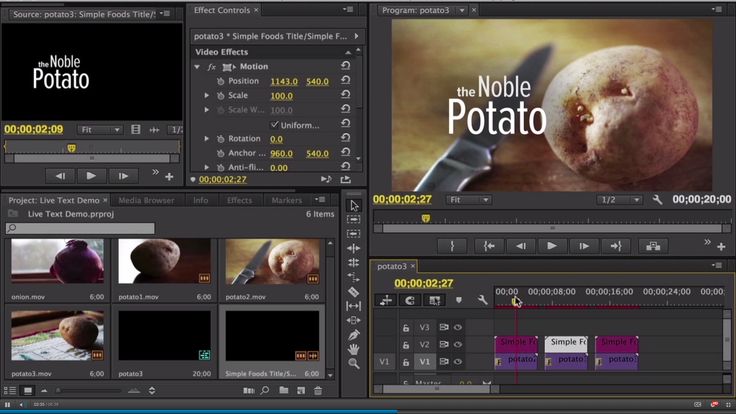Collapse the Motion effect triangle
Image resolution: width=736 pixels, height=414 pixels.
(x=197, y=67)
